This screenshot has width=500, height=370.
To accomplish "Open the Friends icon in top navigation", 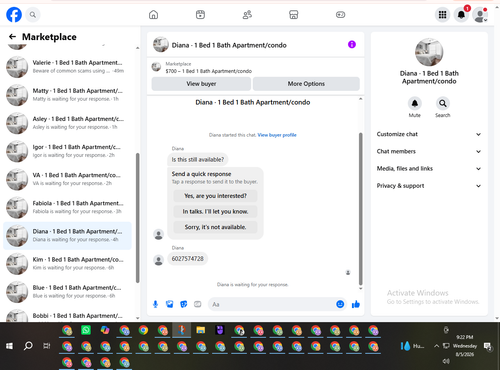I will 247,15.
